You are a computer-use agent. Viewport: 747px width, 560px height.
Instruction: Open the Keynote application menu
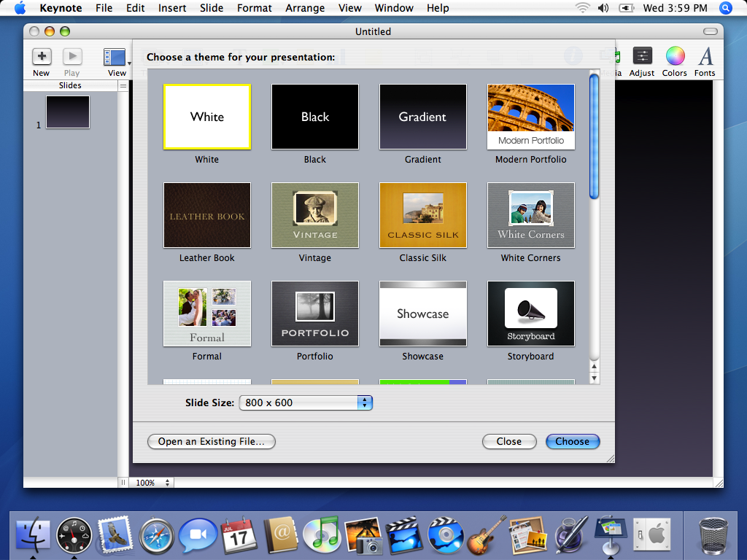coord(61,8)
